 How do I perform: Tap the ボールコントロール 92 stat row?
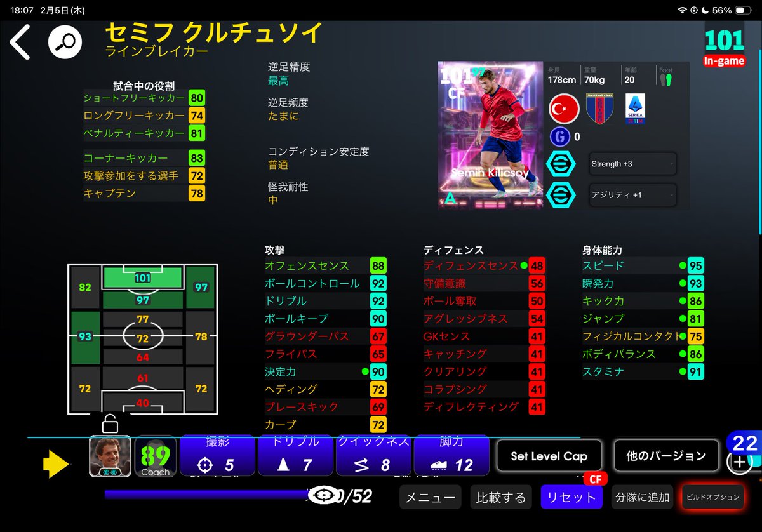[325, 284]
